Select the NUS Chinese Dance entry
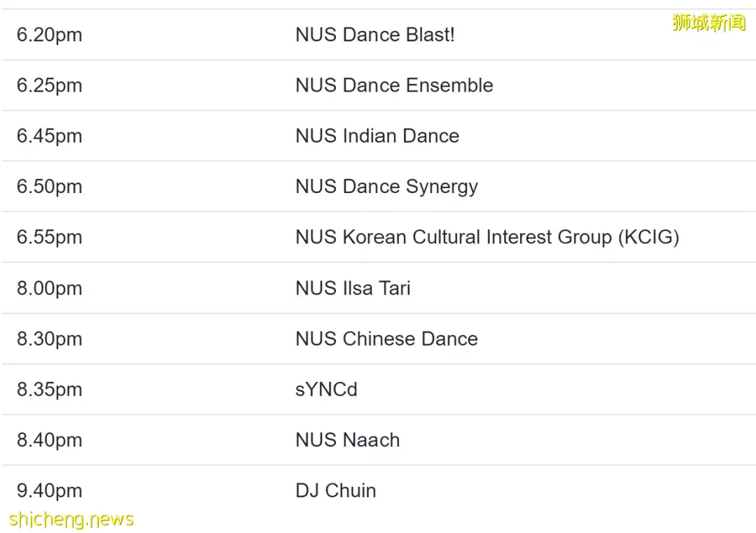 [x=386, y=339]
